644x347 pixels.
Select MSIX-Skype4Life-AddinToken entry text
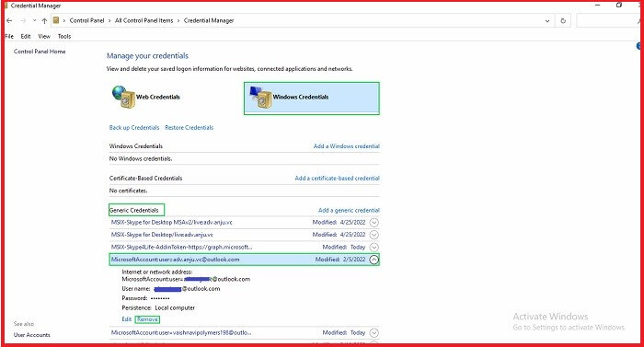tap(181, 247)
